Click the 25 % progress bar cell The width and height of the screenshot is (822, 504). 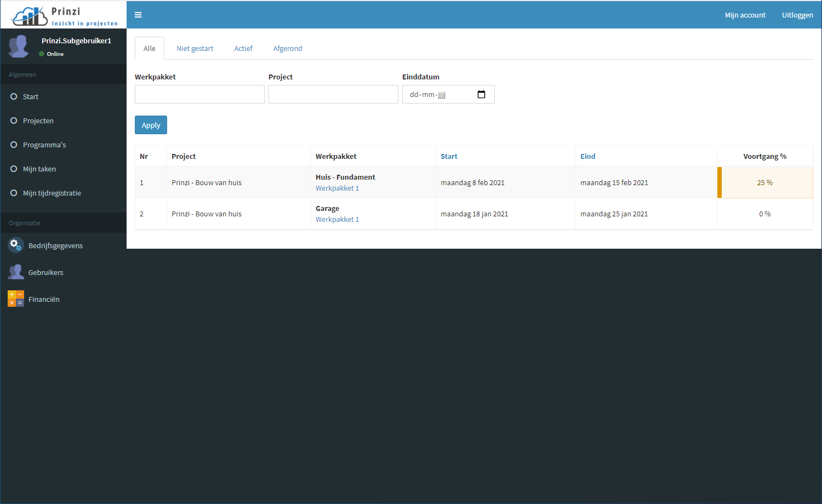pos(765,182)
